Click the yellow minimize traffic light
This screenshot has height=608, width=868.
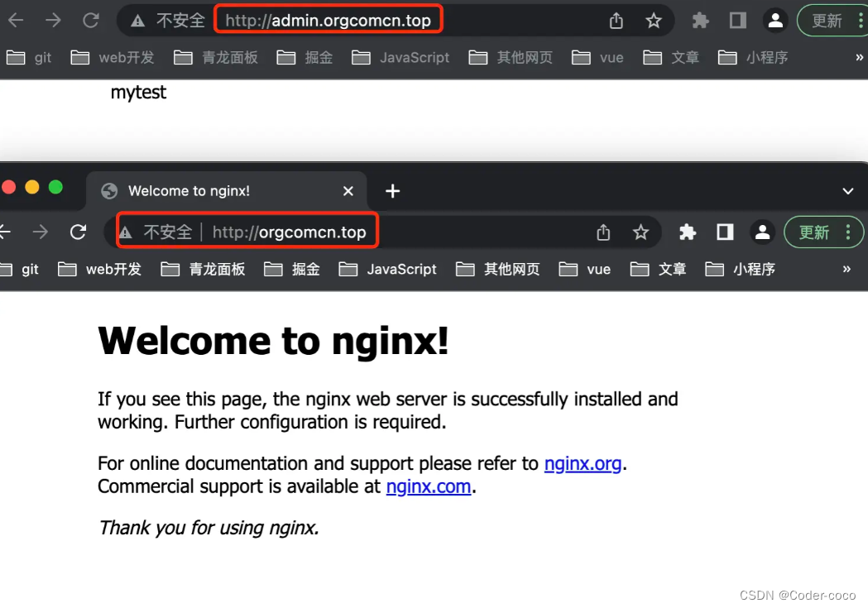click(x=31, y=187)
